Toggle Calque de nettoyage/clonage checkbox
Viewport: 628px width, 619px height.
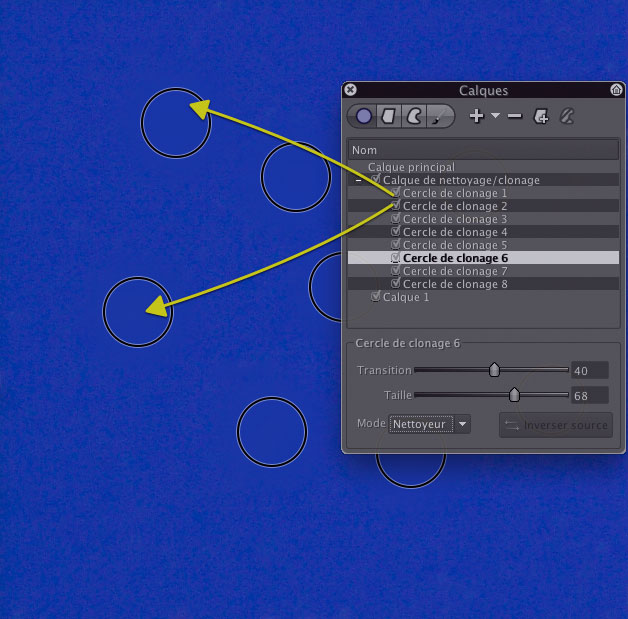(375, 179)
